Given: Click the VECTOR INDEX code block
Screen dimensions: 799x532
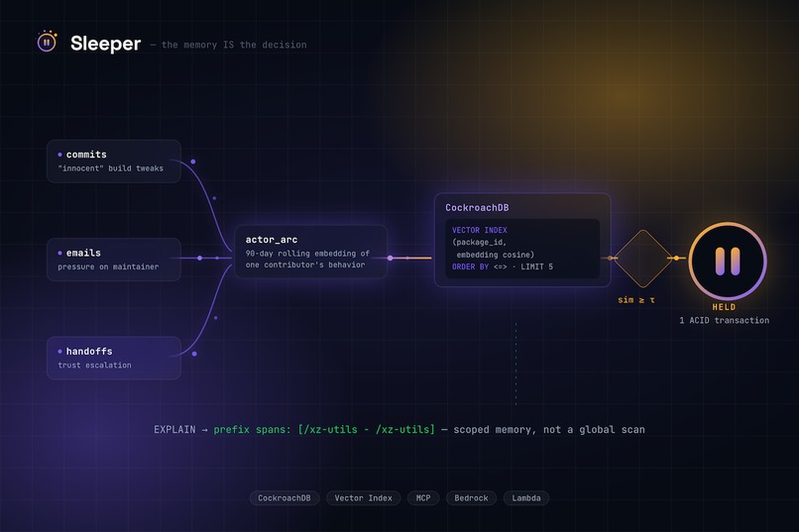Looking at the screenshot, I should click(x=522, y=249).
